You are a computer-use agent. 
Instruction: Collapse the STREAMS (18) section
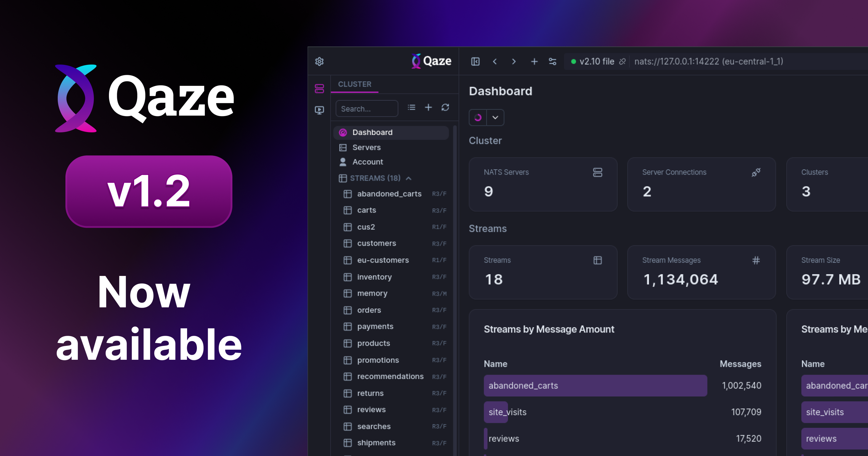(408, 178)
